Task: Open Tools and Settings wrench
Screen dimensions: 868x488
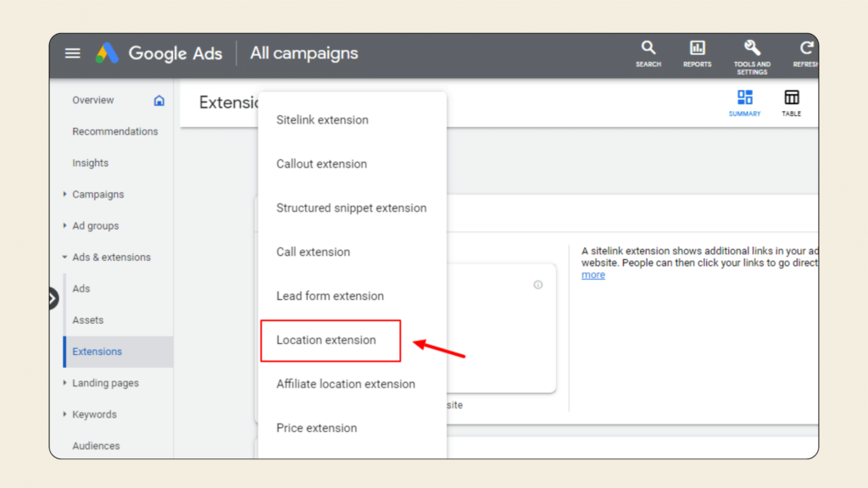Action: click(752, 57)
